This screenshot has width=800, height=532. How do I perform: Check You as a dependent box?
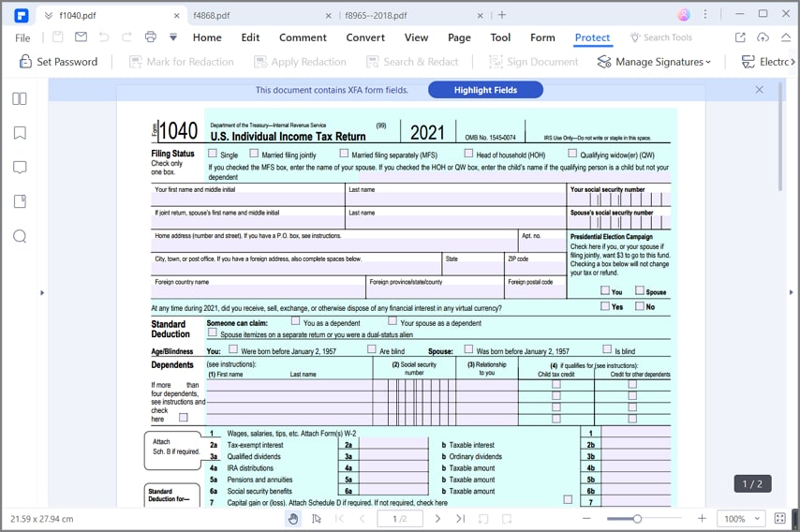(x=295, y=321)
